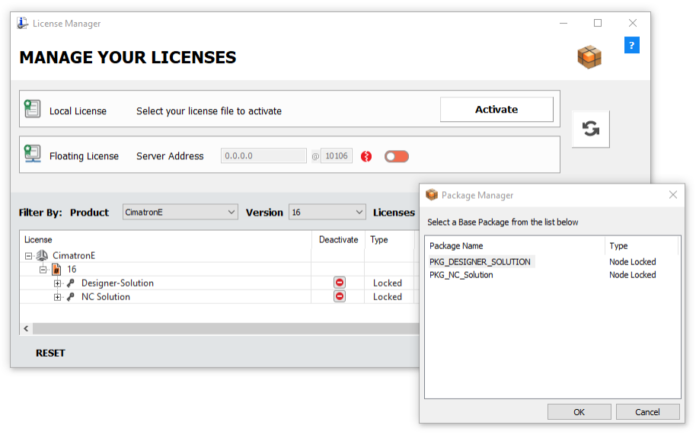
Task: Open the Version dropdown showing 16
Action: pos(327,212)
